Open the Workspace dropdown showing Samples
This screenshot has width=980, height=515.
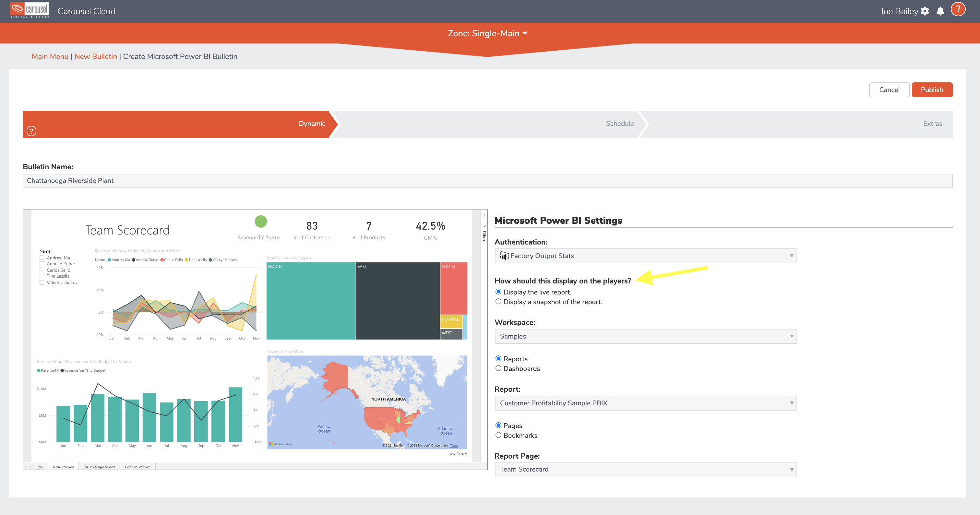pos(646,336)
